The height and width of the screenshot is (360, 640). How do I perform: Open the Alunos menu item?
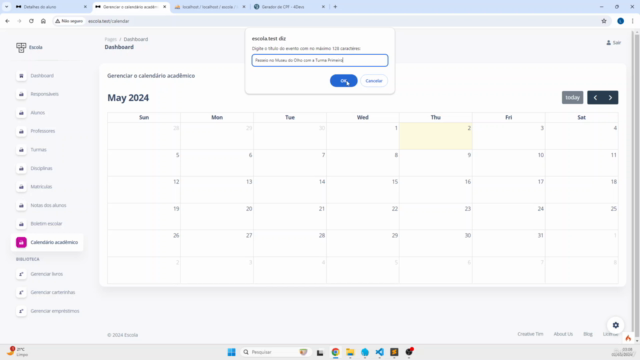[x=38, y=113]
